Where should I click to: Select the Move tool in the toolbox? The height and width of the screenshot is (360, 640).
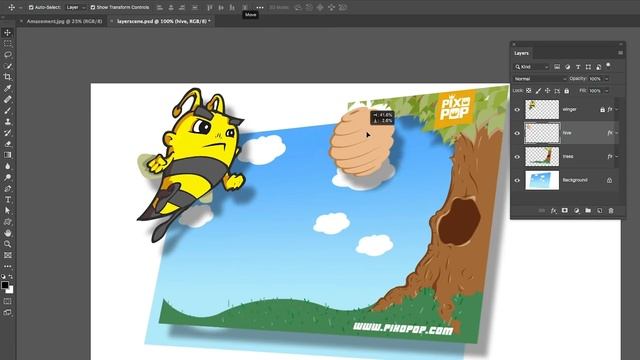(7, 32)
